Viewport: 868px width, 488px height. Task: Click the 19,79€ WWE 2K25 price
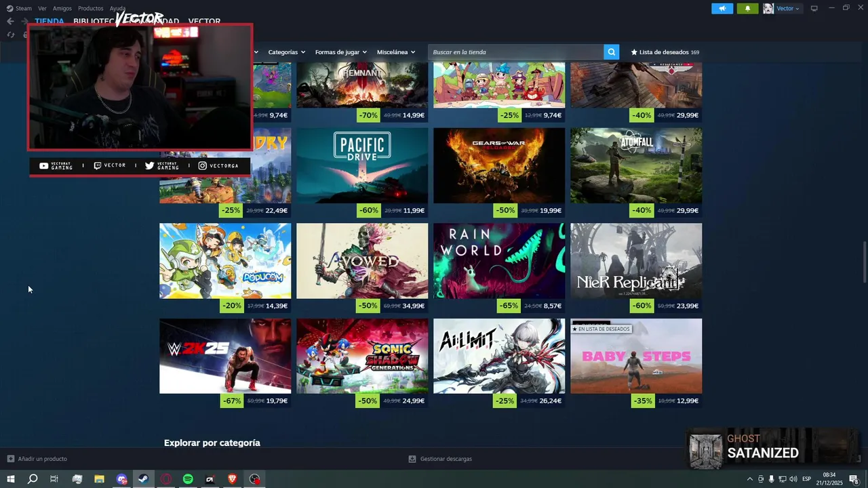pos(277,401)
